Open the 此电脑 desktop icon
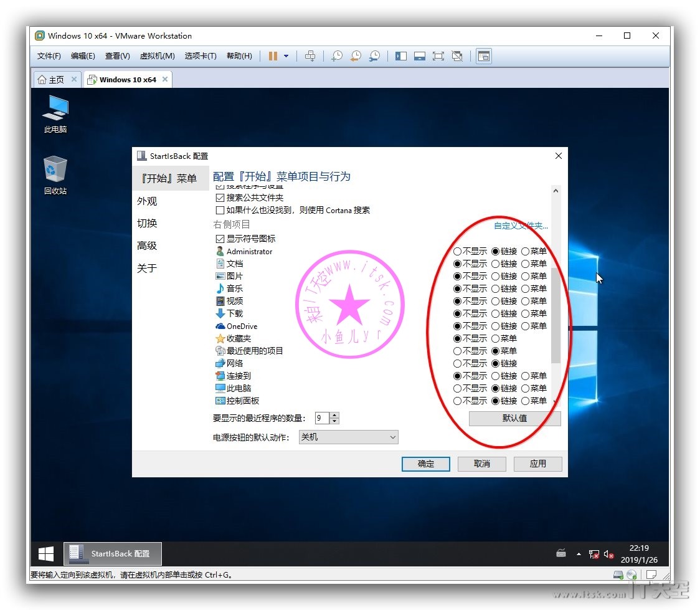700x610 pixels. pyautogui.click(x=55, y=114)
